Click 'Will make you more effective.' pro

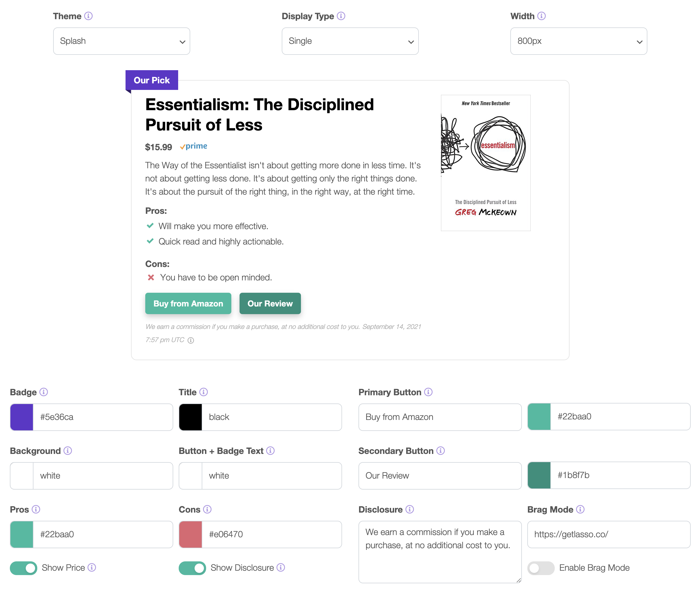[213, 226]
